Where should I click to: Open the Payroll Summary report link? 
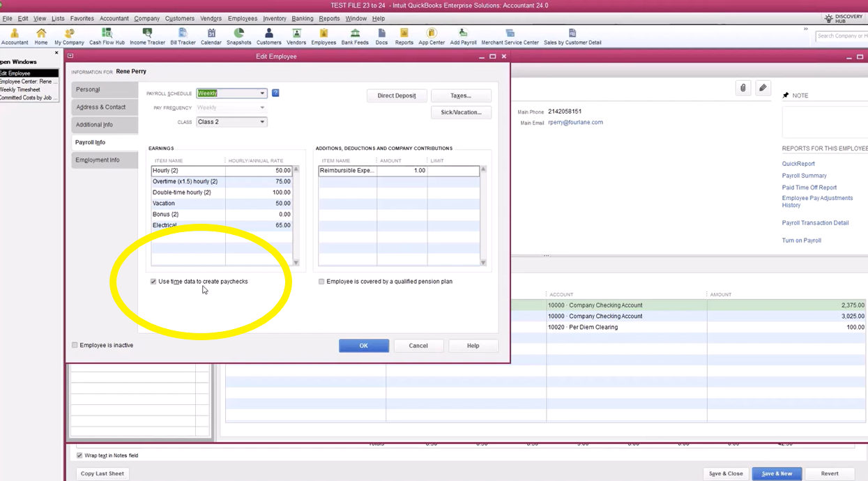coord(804,176)
